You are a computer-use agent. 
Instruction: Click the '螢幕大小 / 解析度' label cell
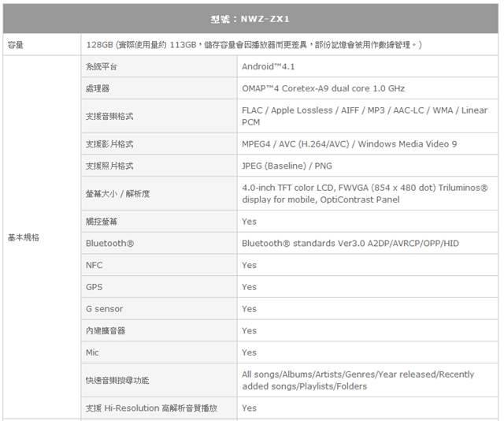coord(159,193)
